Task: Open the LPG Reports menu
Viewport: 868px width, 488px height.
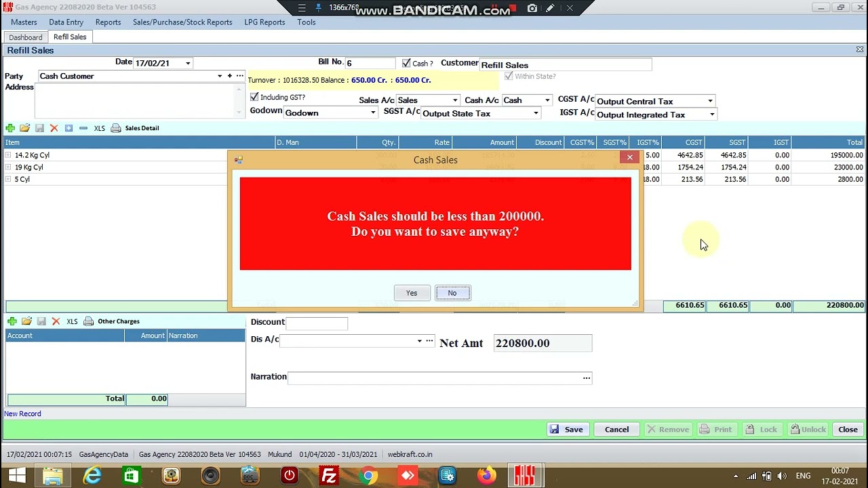Action: [x=264, y=22]
